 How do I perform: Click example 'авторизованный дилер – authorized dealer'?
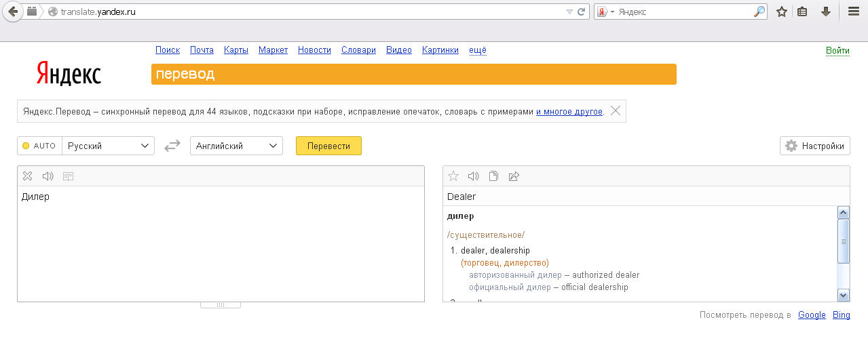pyautogui.click(x=554, y=275)
